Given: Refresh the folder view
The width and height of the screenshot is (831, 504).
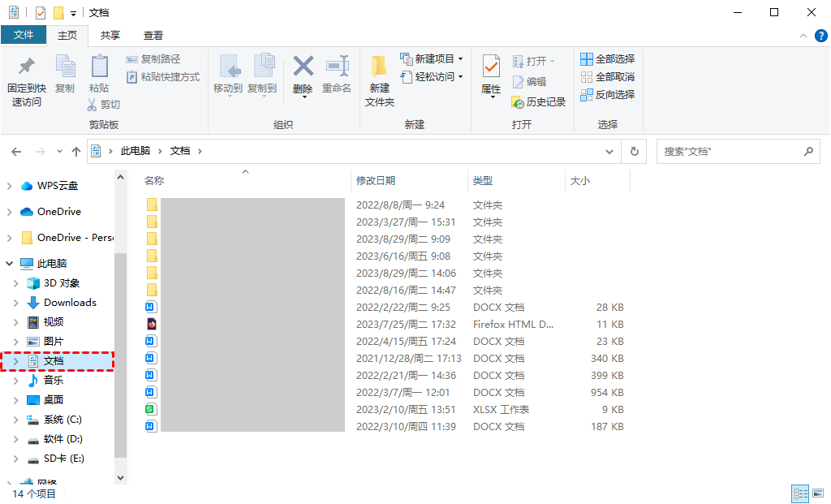Looking at the screenshot, I should tap(635, 152).
